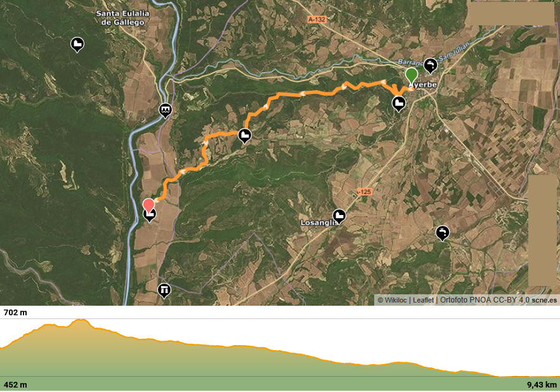Click the red end pin of the trail
Image resolution: width=560 pixels, height=392 pixels.
coord(148,205)
